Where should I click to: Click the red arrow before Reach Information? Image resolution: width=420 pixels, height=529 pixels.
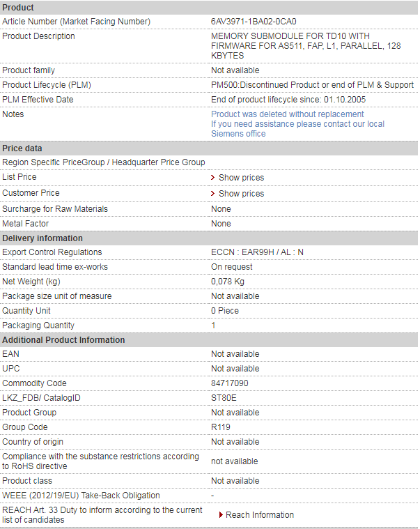point(221,515)
